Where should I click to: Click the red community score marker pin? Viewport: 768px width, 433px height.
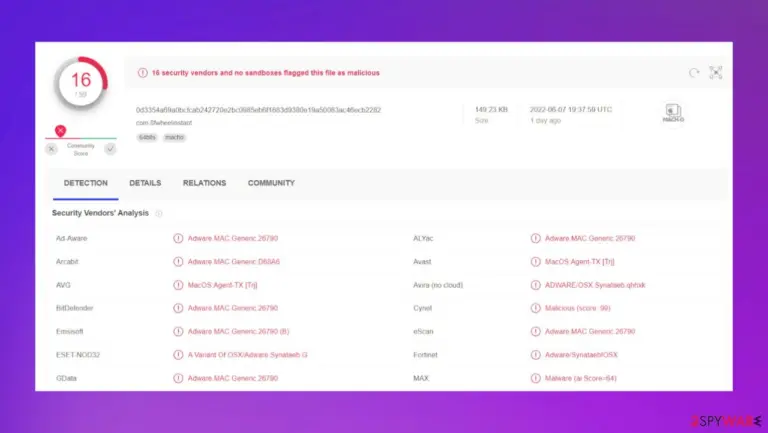(x=60, y=131)
